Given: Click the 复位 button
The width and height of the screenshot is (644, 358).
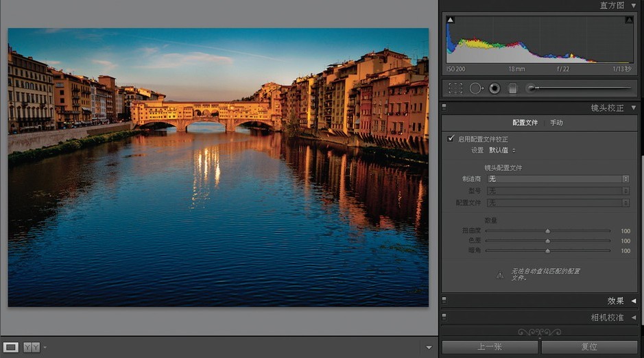Looking at the screenshot, I should (589, 347).
